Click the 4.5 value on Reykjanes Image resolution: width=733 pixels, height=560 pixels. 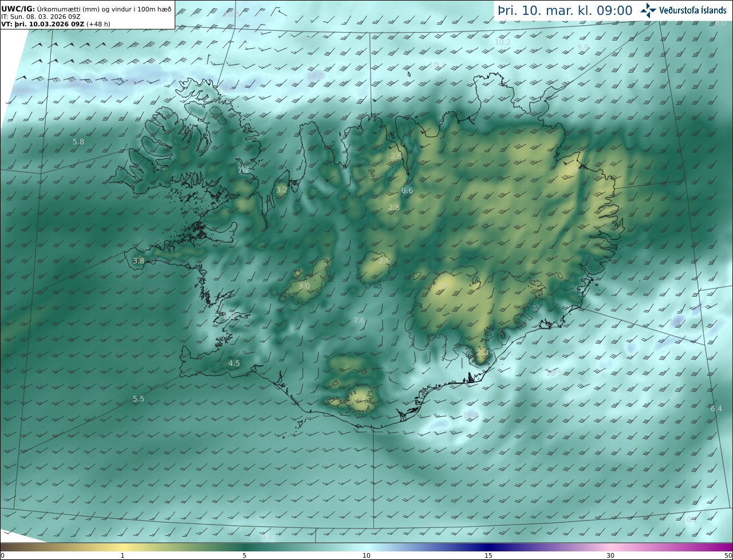[234, 363]
